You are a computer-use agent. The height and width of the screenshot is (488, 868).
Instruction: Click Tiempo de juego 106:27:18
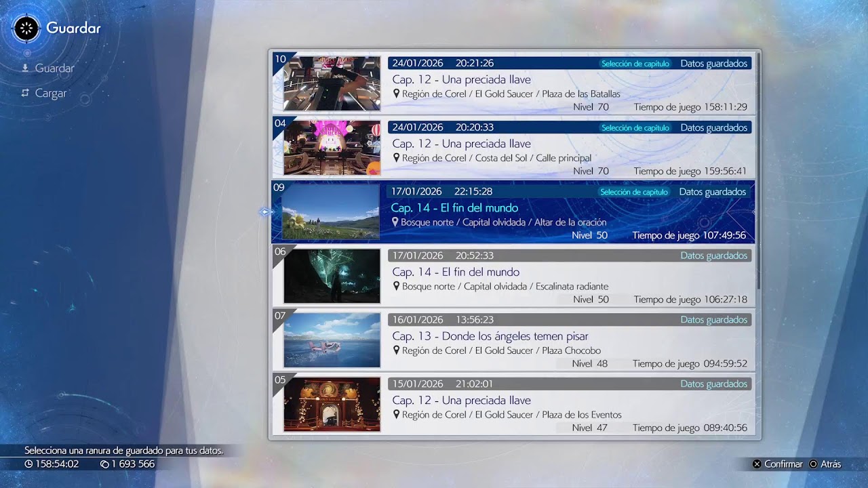[690, 300]
